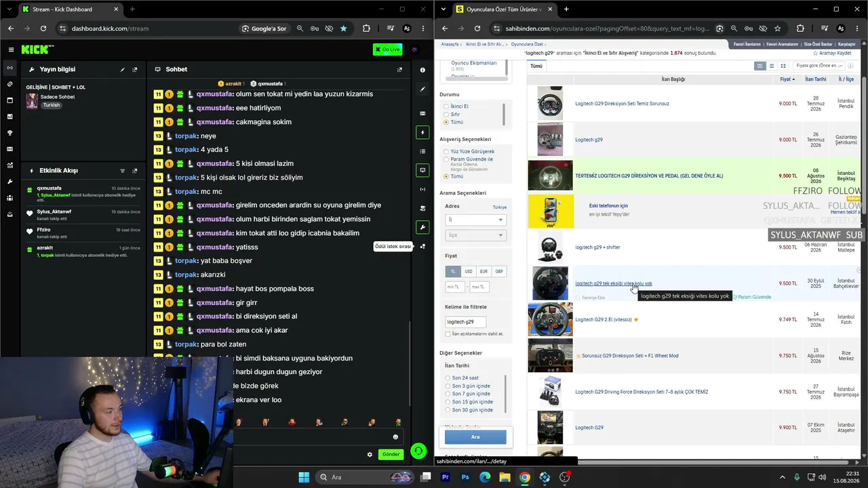Image resolution: width=868 pixels, height=488 pixels.
Task: Open thumbnail of Logitech G29 2.El (vitessiz)
Action: click(550, 319)
